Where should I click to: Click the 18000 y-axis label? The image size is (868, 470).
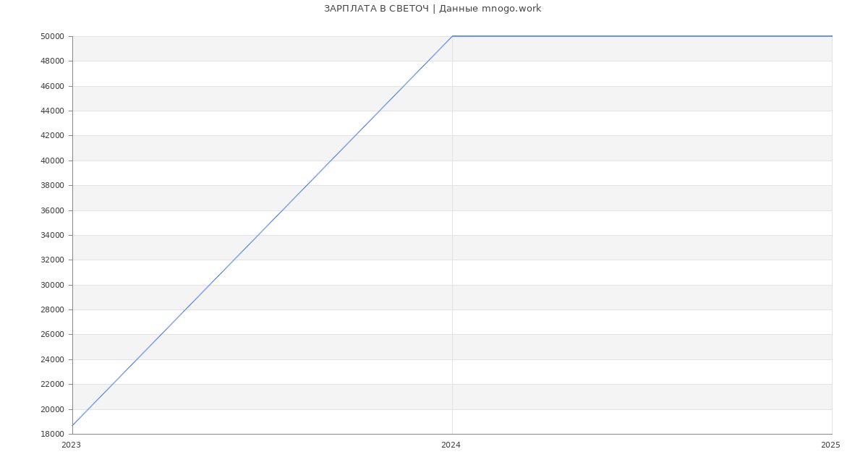[52, 435]
